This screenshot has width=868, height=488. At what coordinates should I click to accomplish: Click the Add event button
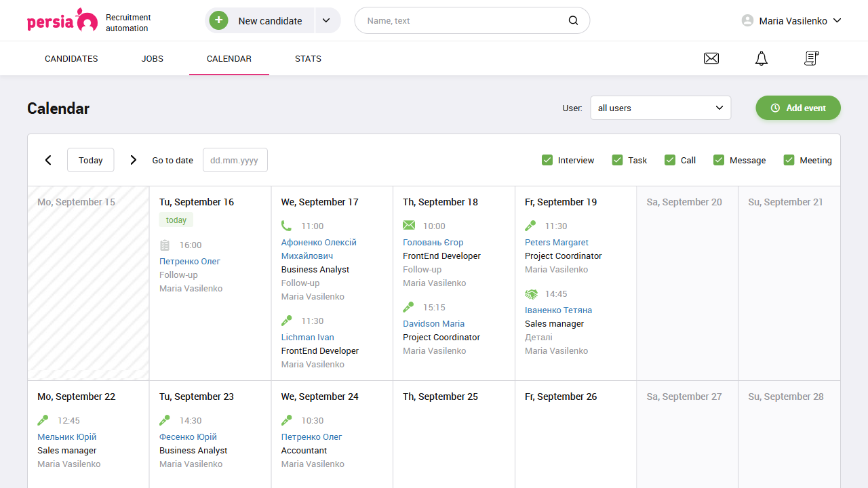pyautogui.click(x=798, y=108)
